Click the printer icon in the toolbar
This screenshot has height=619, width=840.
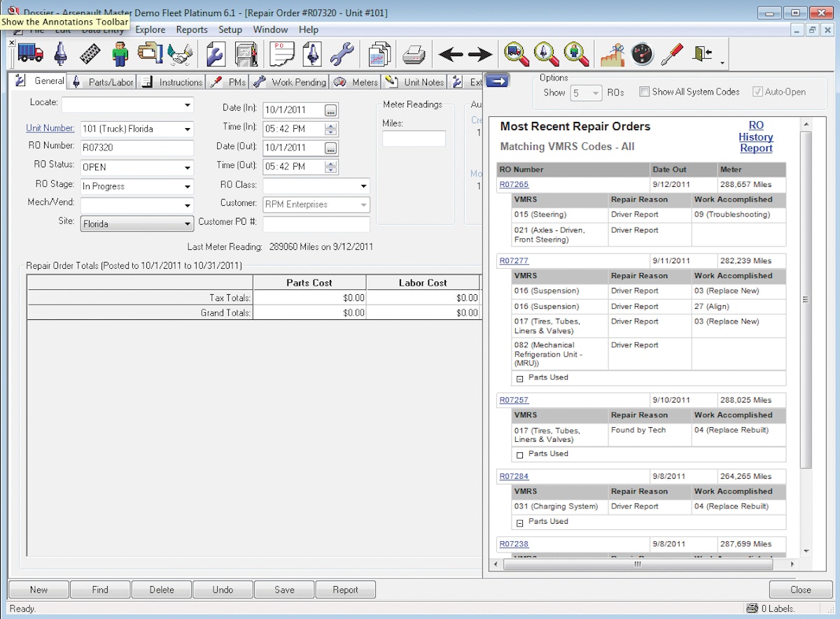412,54
